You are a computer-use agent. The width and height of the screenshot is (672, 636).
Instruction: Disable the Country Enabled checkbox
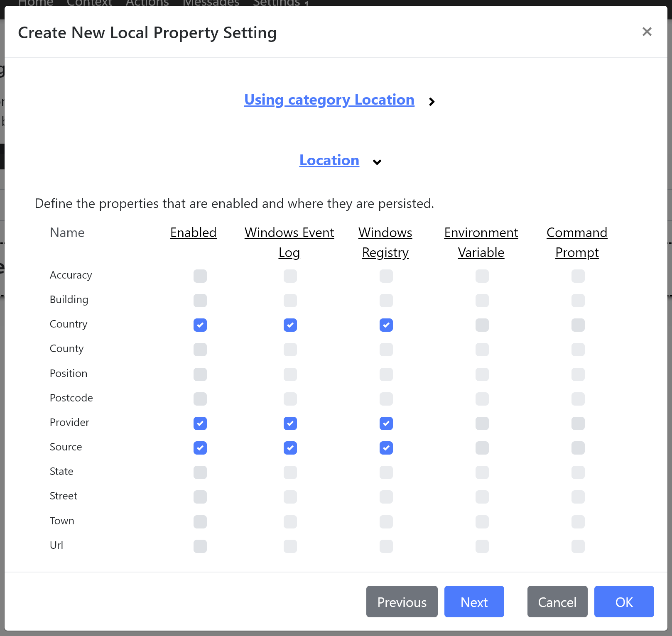tap(200, 325)
